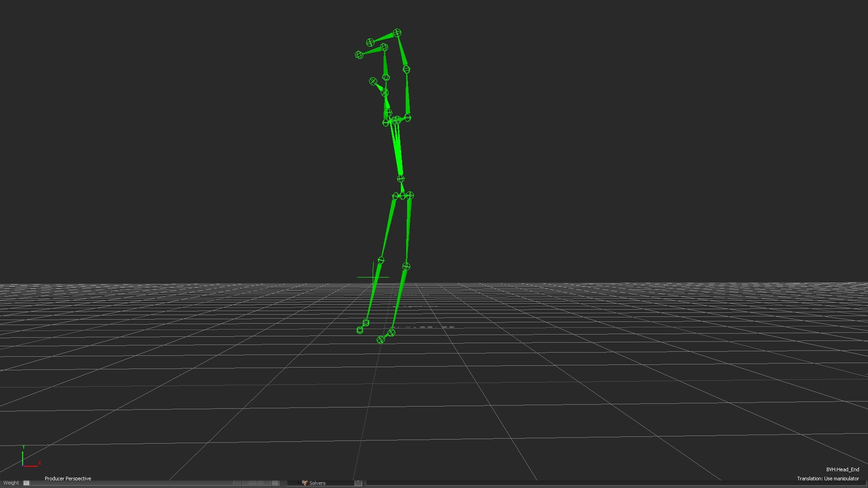
Task: Click the character head icon beside Solvers
Action: tap(305, 483)
